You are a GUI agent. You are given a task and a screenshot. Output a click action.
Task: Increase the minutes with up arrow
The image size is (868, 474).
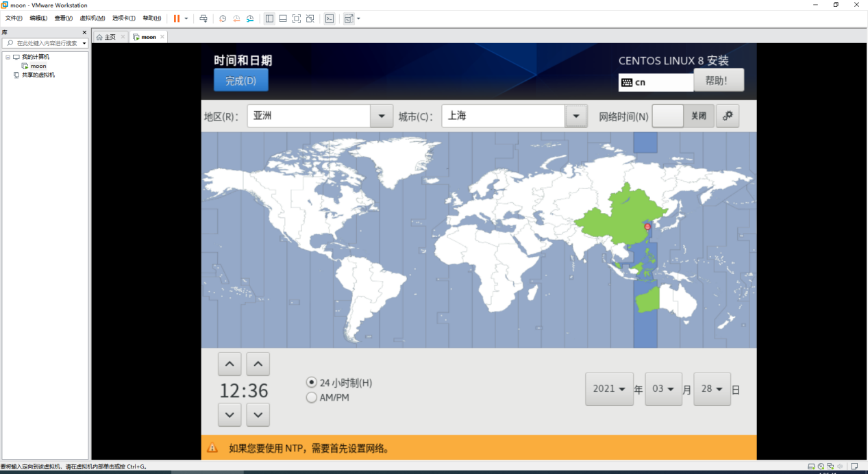(x=258, y=364)
